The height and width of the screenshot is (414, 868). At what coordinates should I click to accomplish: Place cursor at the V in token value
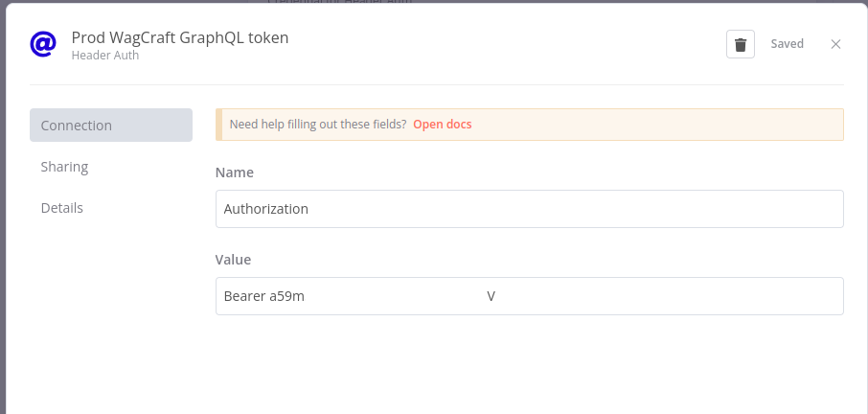tap(491, 297)
